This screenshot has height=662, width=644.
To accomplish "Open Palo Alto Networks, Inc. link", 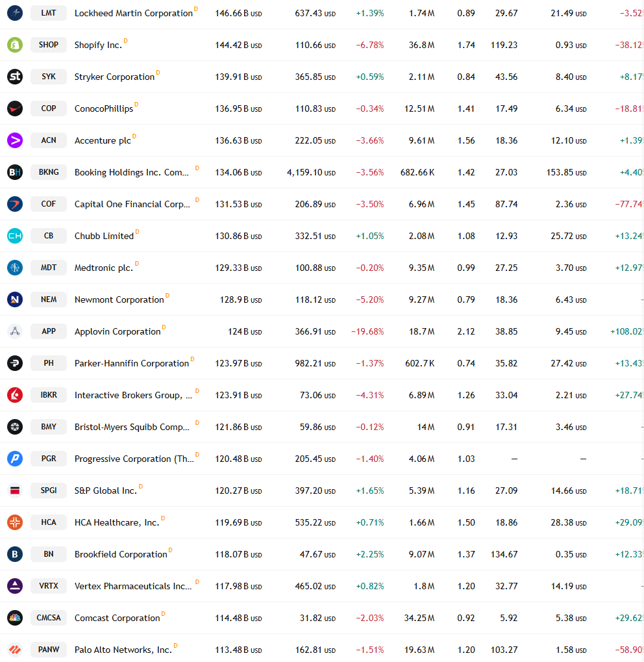I will click(123, 650).
